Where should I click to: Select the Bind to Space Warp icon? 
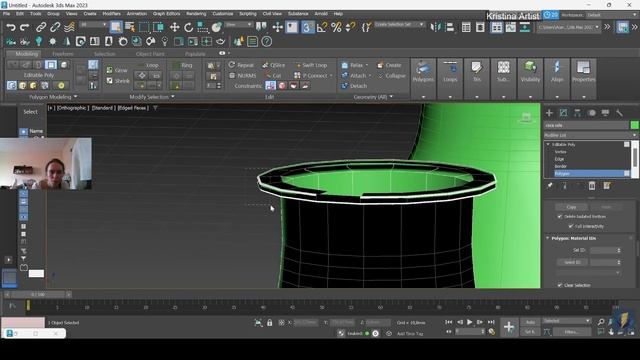[x=69, y=27]
